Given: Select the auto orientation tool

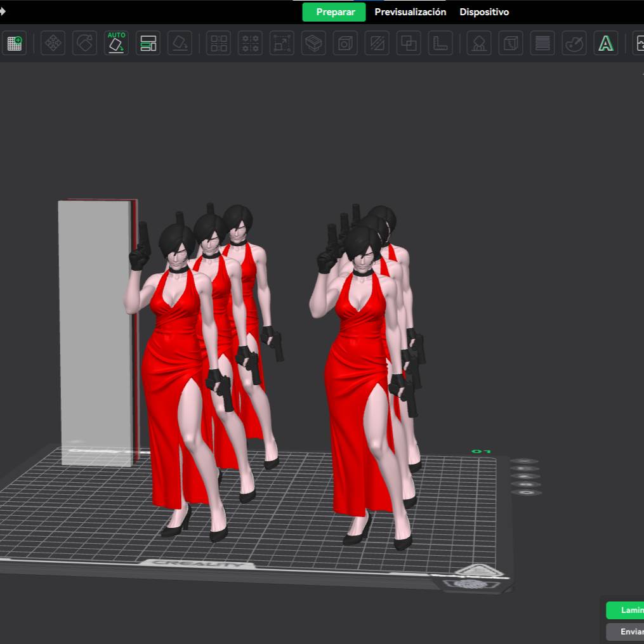Looking at the screenshot, I should click(x=84, y=43).
